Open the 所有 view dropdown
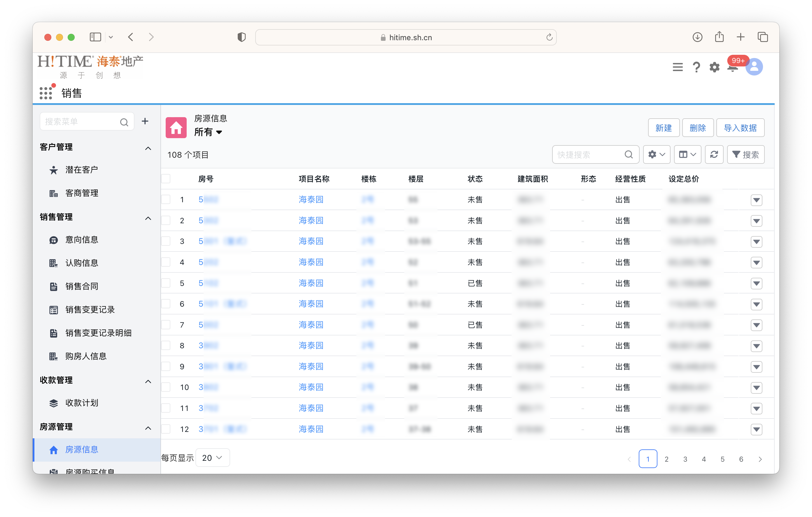The height and width of the screenshot is (517, 812). 208,132
